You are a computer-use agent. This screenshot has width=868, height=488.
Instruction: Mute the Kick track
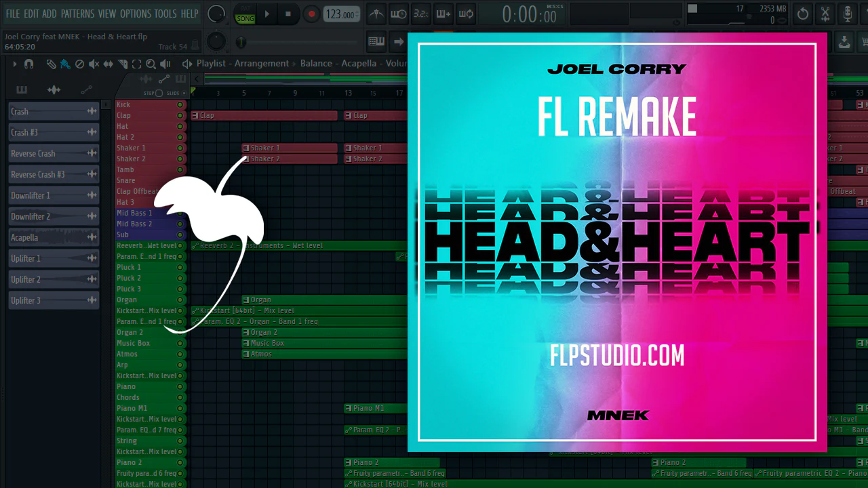click(x=180, y=104)
